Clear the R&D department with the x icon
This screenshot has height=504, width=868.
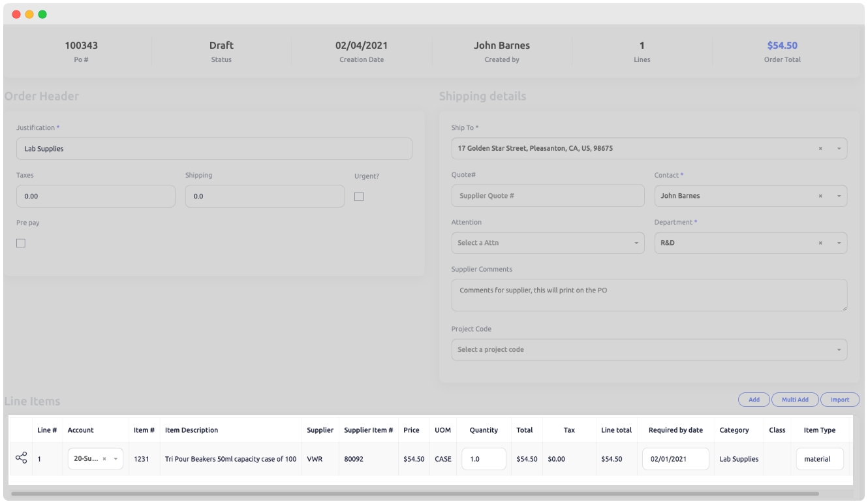tap(820, 242)
